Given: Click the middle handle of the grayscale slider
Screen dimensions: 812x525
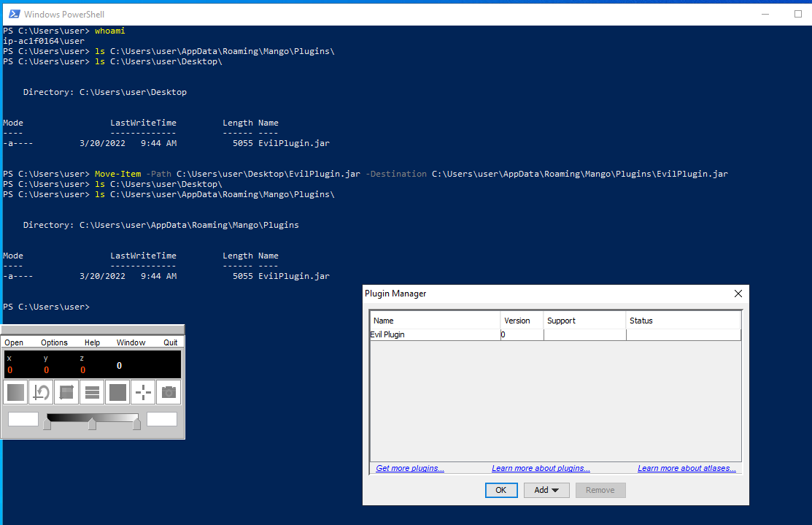Looking at the screenshot, I should click(92, 424).
